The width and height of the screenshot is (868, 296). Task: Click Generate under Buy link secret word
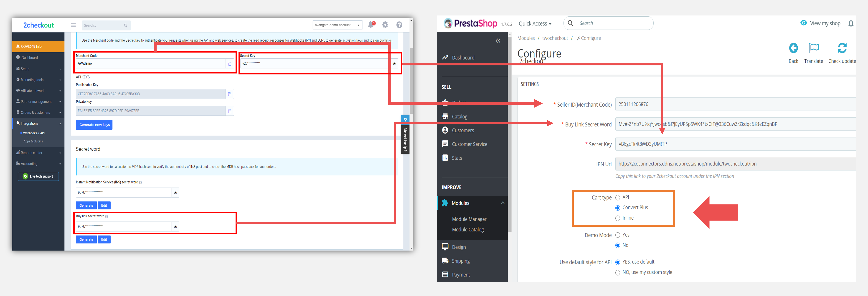[86, 239]
